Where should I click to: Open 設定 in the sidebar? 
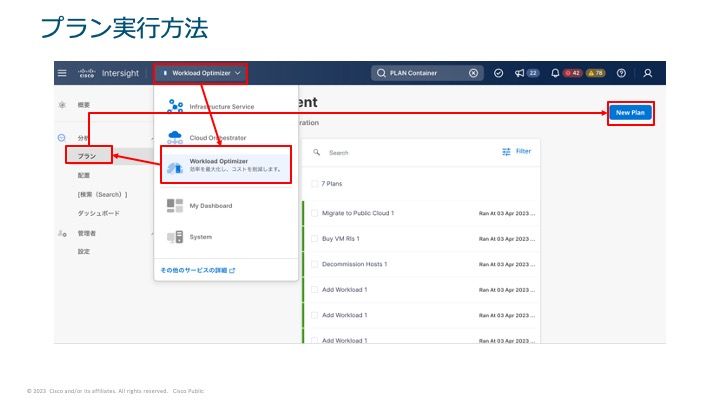84,252
